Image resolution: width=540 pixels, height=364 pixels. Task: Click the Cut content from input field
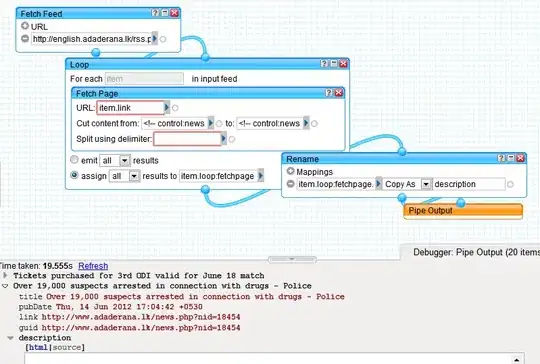coord(174,123)
